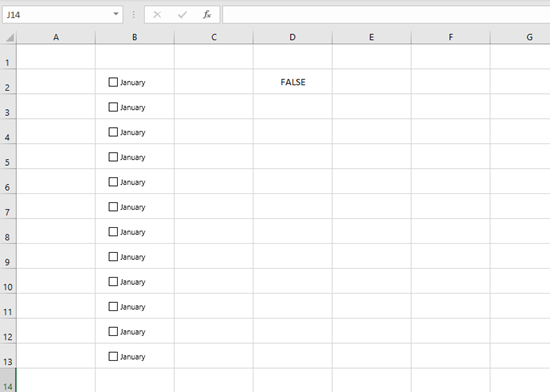
Task: Check the January checkbox in row 3
Action: (x=113, y=107)
